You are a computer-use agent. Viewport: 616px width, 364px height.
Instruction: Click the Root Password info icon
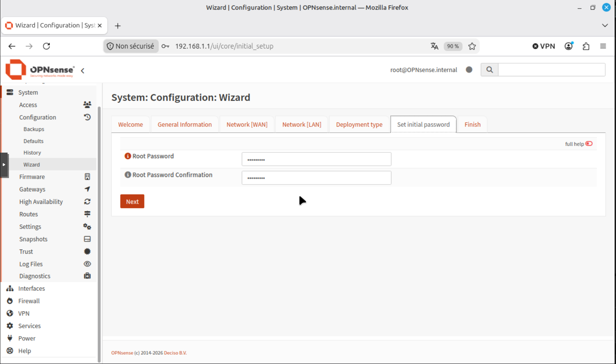tap(128, 156)
